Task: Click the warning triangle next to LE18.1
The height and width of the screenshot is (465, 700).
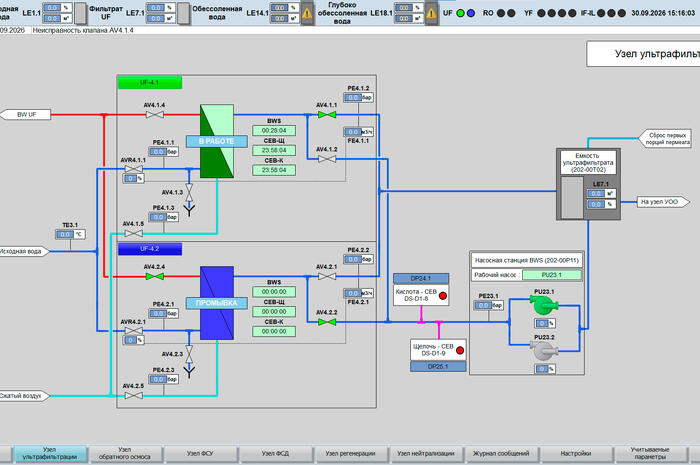Action: point(431,13)
